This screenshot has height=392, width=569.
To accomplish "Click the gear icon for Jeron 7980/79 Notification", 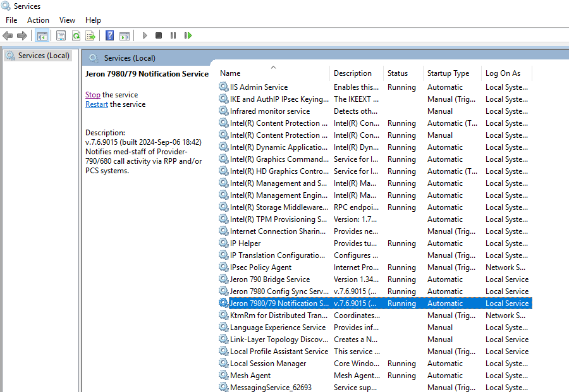I will [224, 303].
